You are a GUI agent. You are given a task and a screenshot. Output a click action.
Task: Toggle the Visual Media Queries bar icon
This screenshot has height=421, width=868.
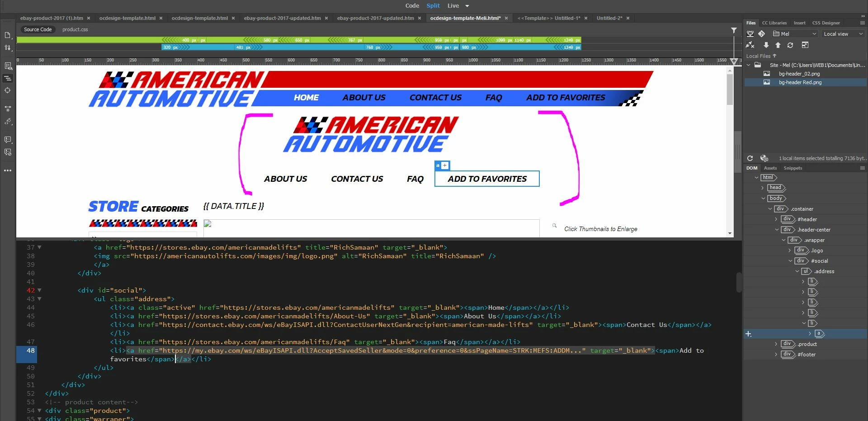[x=8, y=78]
